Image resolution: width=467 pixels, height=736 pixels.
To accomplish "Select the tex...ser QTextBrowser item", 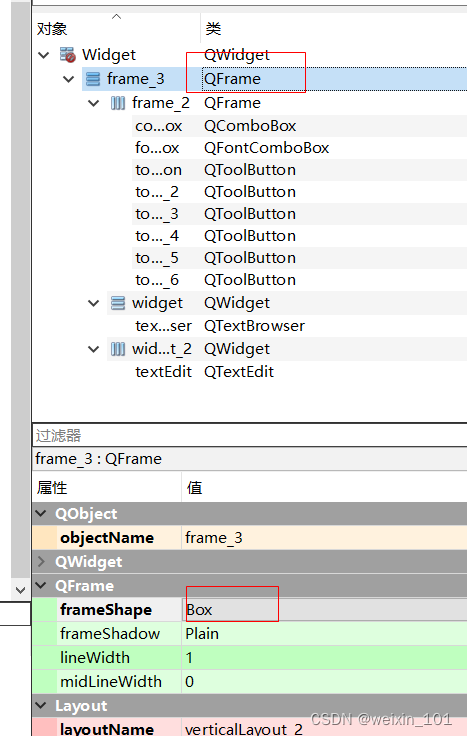I will click(163, 326).
